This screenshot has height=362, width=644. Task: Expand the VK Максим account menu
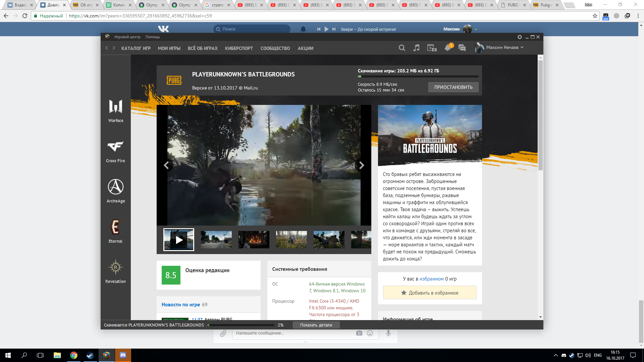[460, 29]
